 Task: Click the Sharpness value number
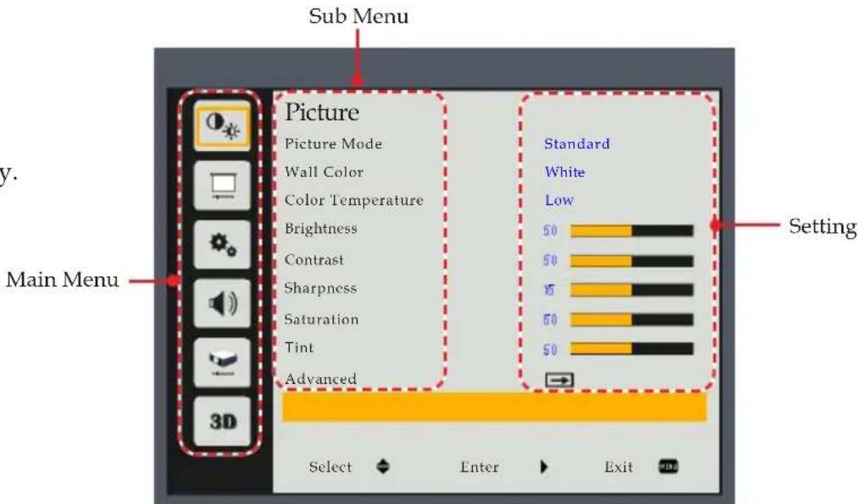coord(550,290)
